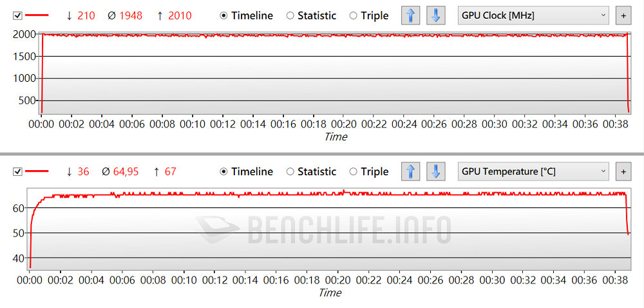Click the red line swatch for GPU Clock
This screenshot has width=644, height=308.
pos(37,15)
